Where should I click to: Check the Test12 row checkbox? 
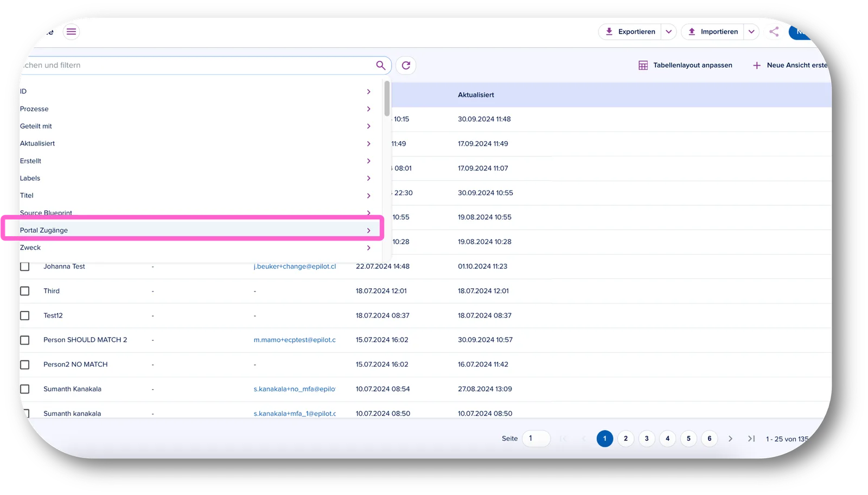25,315
